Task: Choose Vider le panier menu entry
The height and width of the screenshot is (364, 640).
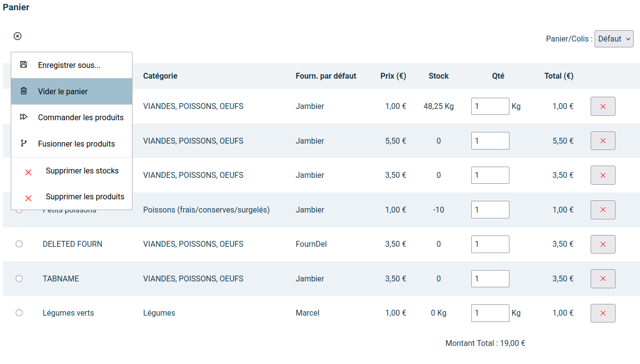Action: tap(71, 91)
